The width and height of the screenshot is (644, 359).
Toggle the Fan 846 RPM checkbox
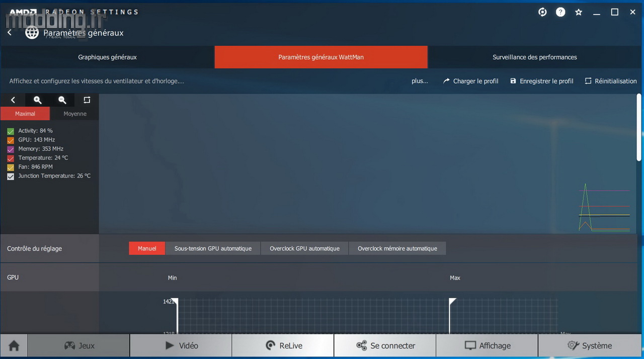(x=11, y=167)
